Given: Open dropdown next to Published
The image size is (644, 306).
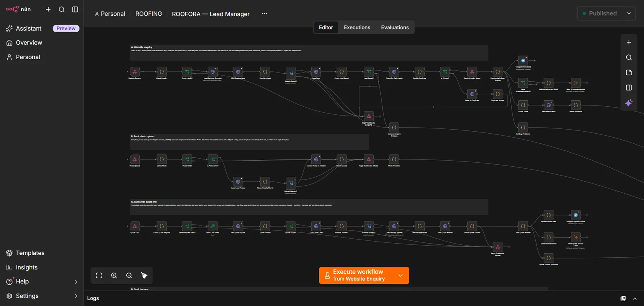Looking at the screenshot, I should point(629,13).
